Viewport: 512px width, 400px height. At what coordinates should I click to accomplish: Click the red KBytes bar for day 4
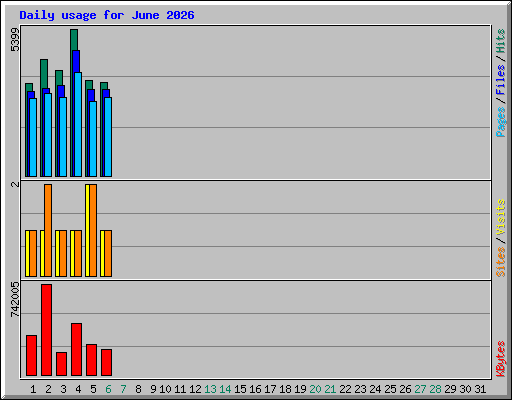76,349
